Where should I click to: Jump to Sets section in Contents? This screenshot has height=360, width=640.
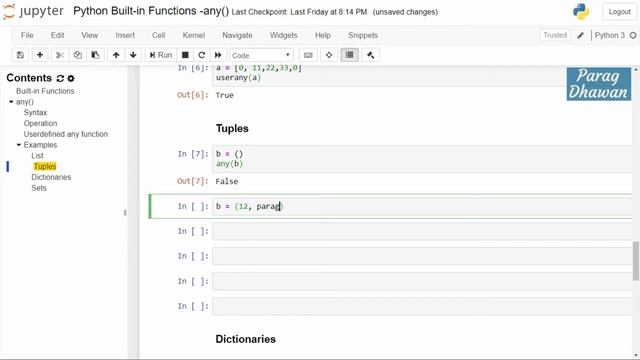pyautogui.click(x=39, y=188)
